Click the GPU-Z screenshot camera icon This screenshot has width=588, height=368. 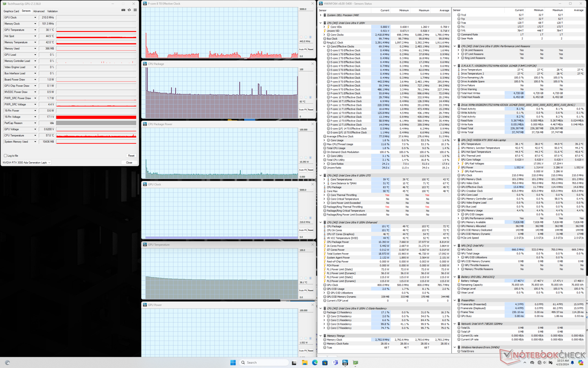[123, 10]
